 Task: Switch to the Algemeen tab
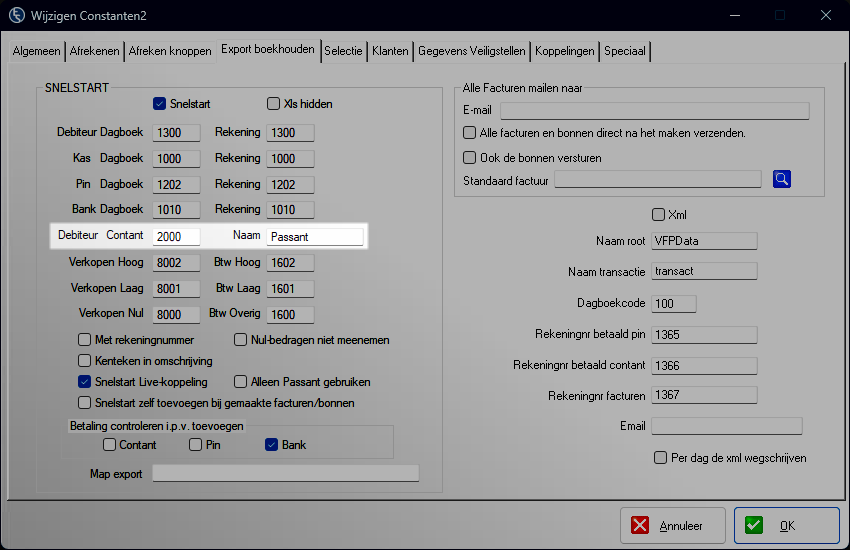37,51
